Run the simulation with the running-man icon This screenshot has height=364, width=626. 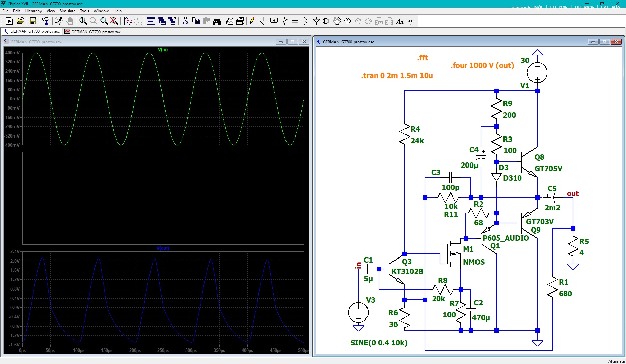tap(59, 21)
